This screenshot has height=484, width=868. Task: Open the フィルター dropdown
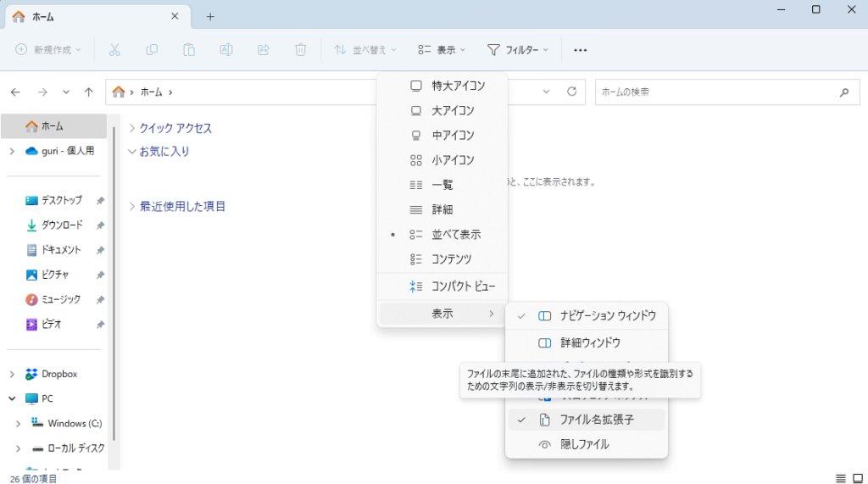[518, 50]
